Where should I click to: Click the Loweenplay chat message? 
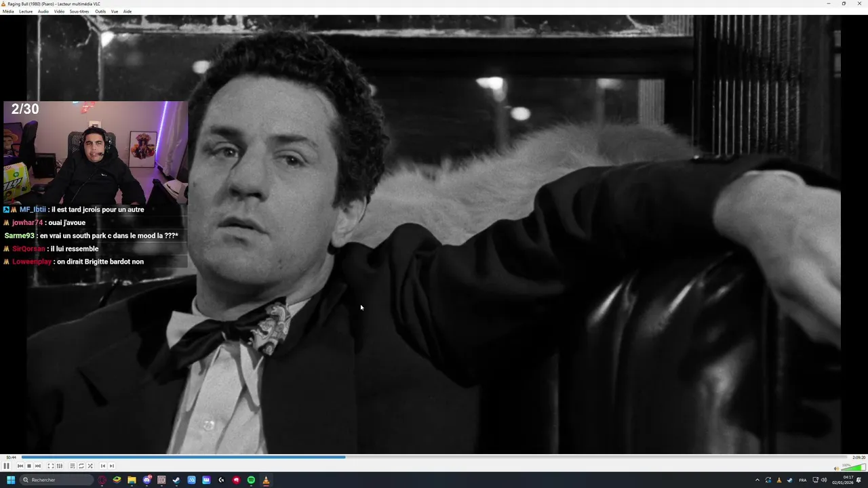coord(73,262)
